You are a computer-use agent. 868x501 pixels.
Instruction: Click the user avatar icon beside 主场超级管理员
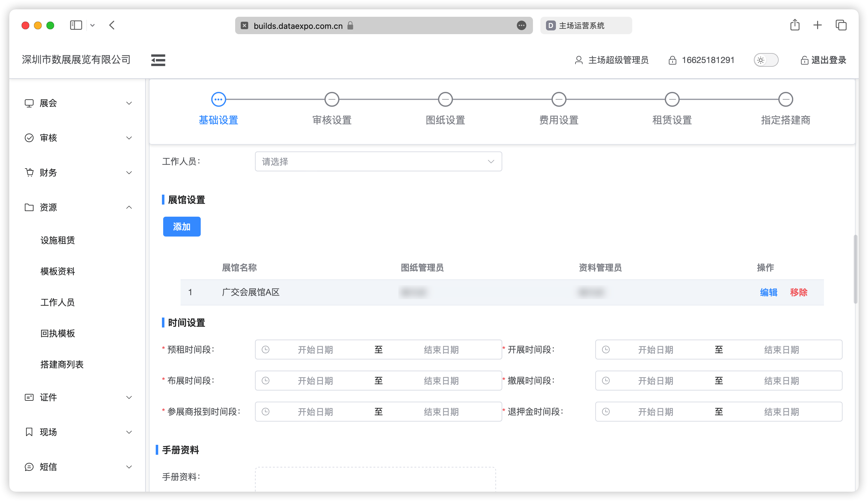[579, 60]
